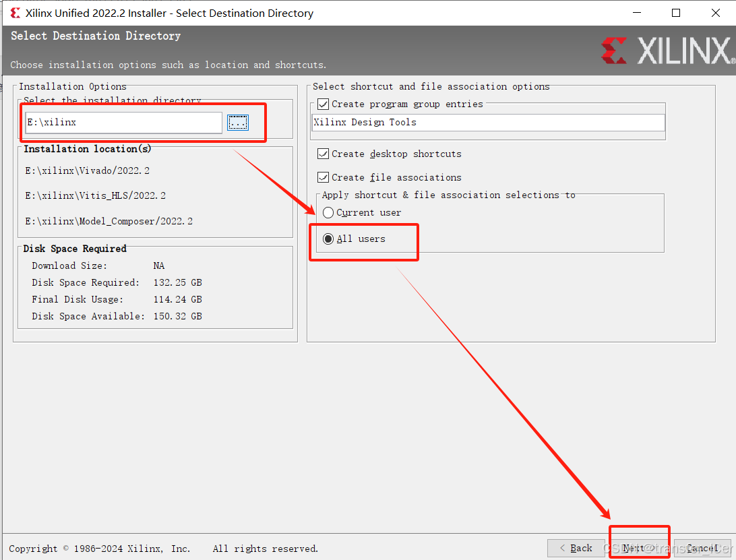
Task: Toggle Create program group entries checkbox
Action: click(323, 104)
